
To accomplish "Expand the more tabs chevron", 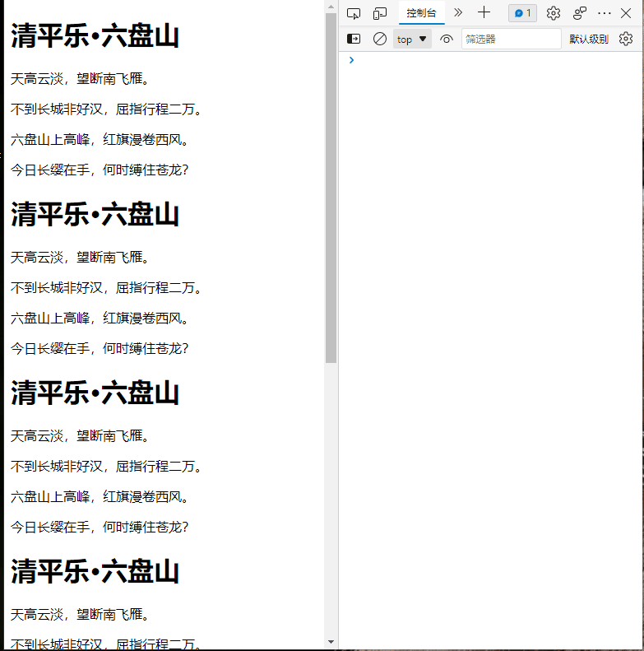I will pos(457,12).
